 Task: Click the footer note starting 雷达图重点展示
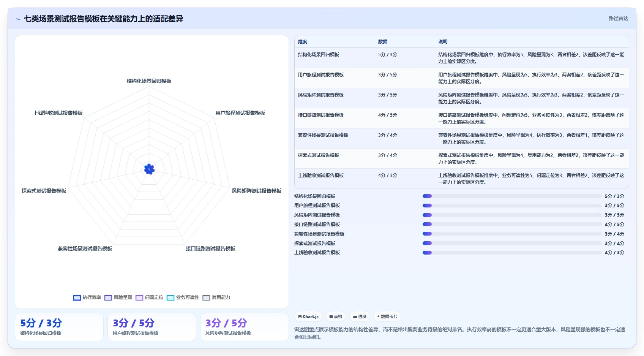coord(460,333)
